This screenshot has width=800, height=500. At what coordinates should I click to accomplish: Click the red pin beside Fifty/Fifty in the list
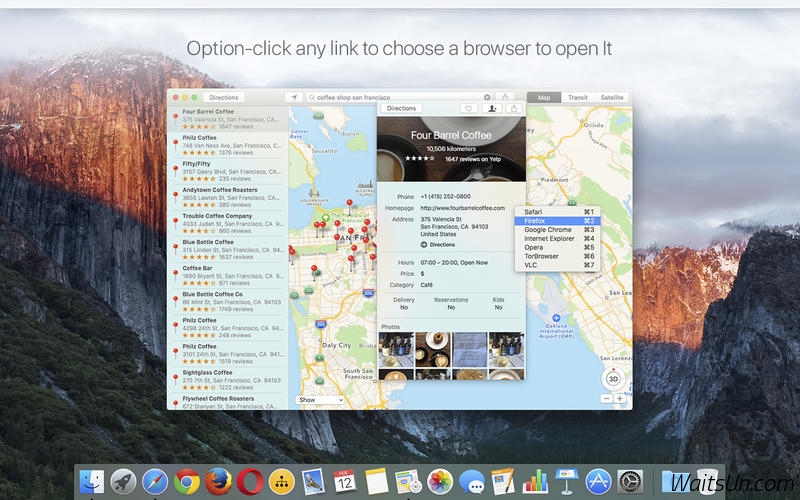pyautogui.click(x=176, y=170)
